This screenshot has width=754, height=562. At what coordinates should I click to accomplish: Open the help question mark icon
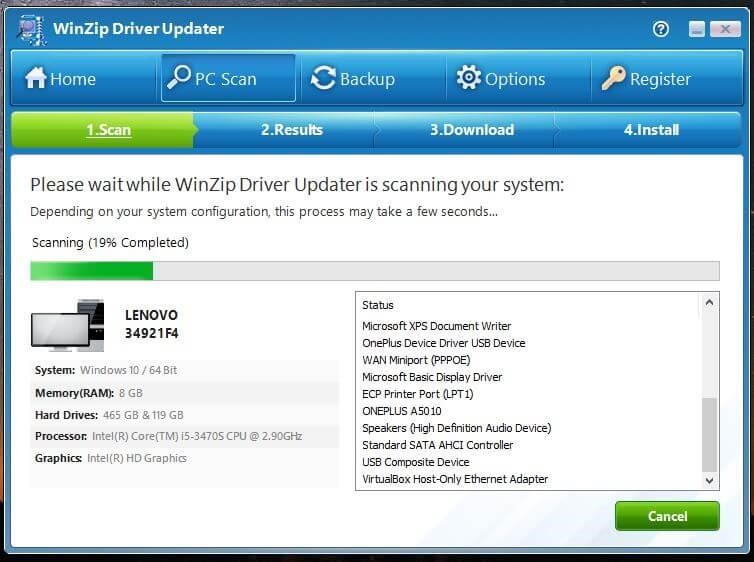click(661, 29)
